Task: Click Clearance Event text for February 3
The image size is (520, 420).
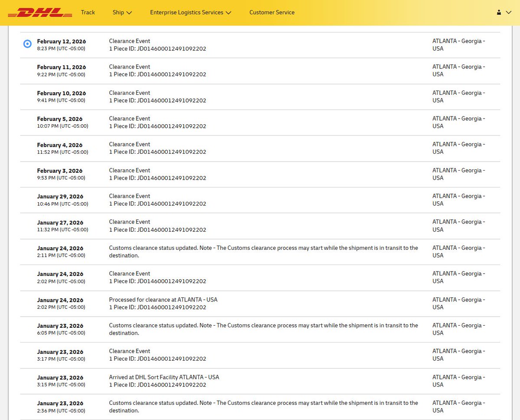Action: click(x=130, y=170)
